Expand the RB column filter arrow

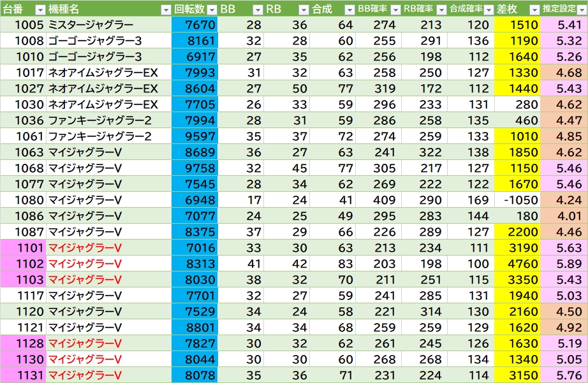pyautogui.click(x=304, y=10)
